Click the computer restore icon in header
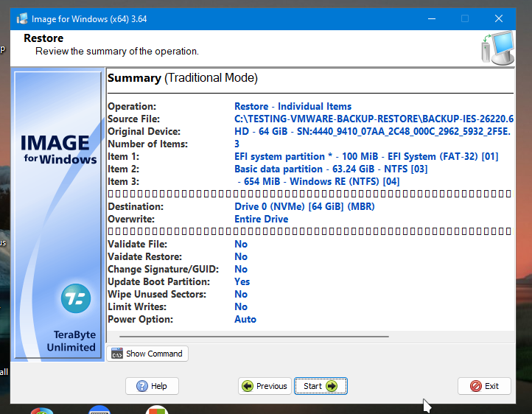The height and width of the screenshot is (414, 532). coord(498,48)
